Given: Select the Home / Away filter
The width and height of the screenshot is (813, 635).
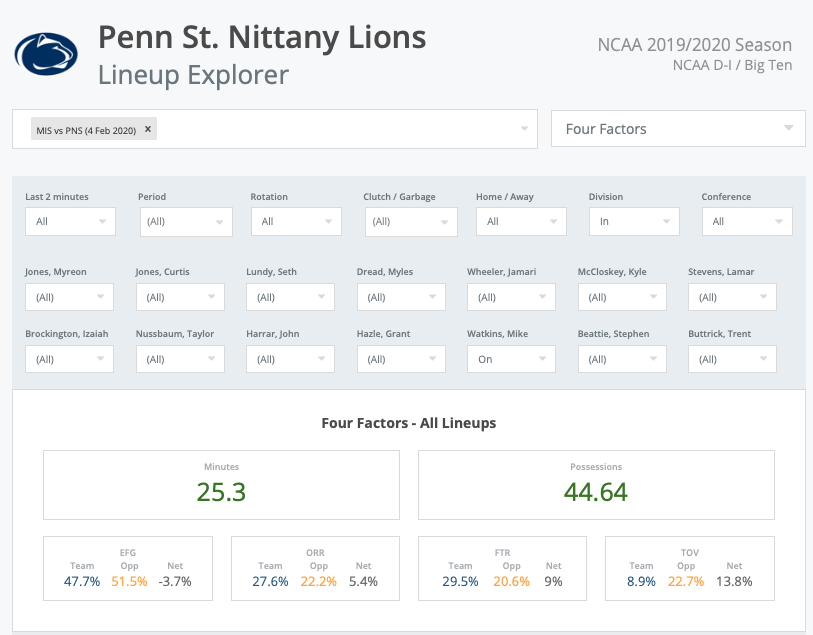Looking at the screenshot, I should coord(521,222).
